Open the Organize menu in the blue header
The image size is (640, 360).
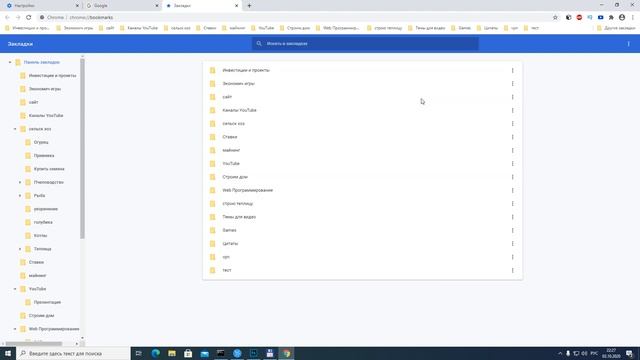(x=628, y=44)
